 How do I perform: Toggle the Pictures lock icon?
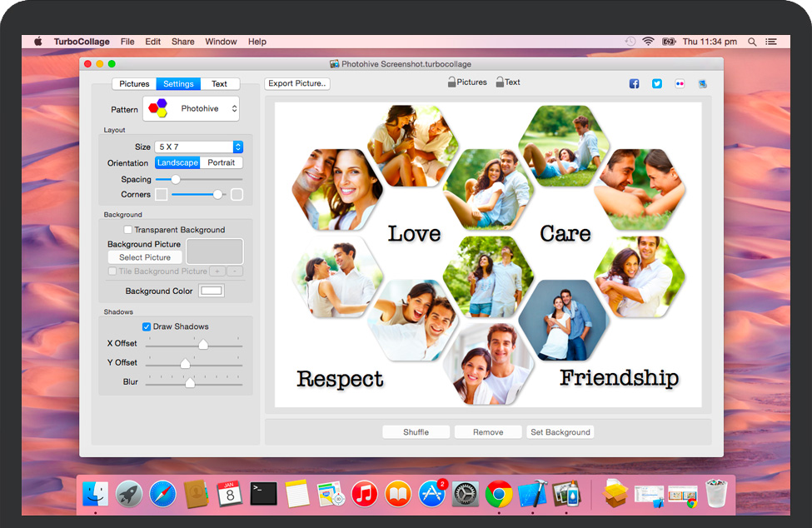[451, 82]
